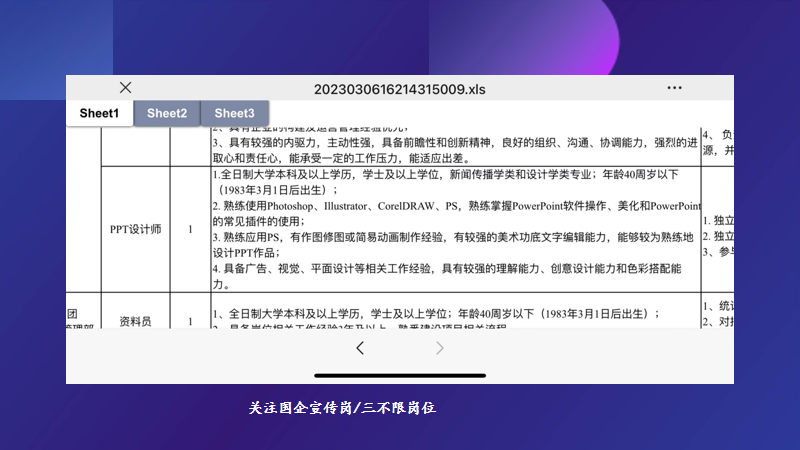This screenshot has height=450, width=800.
Task: Click the top cell mentioning 内驱力 and 创新精神
Action: pos(455,149)
